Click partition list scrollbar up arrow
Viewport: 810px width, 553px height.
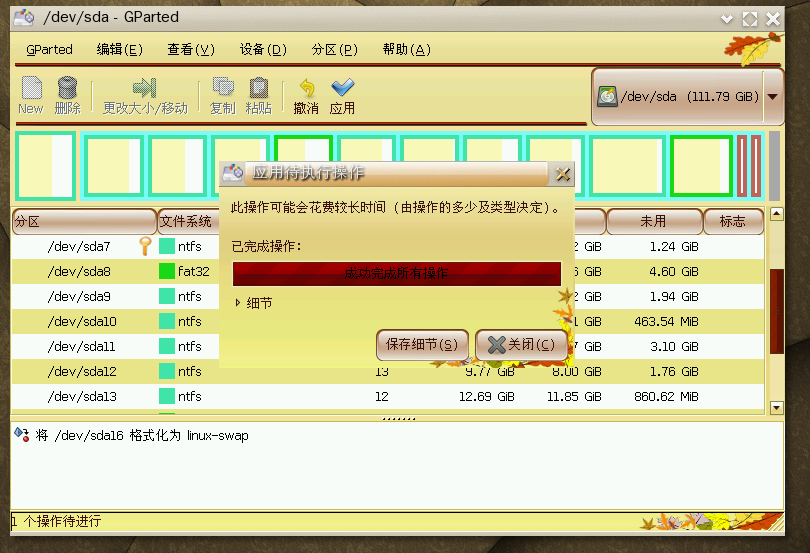point(776,214)
